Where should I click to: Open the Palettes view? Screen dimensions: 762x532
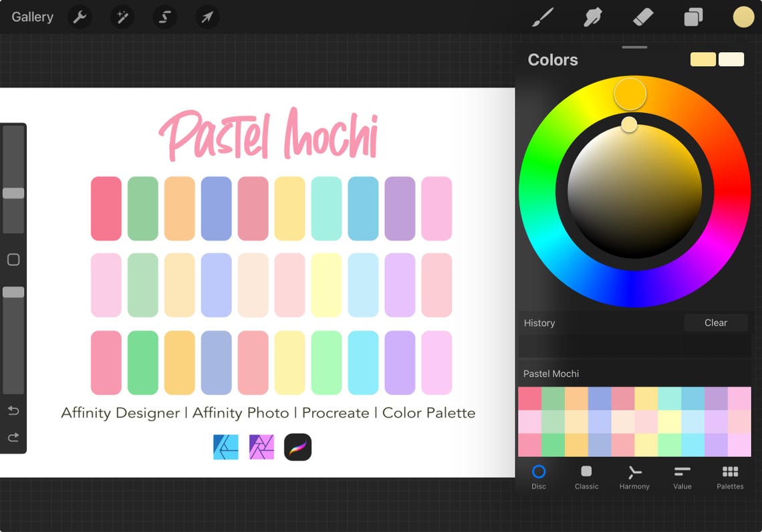click(x=729, y=477)
